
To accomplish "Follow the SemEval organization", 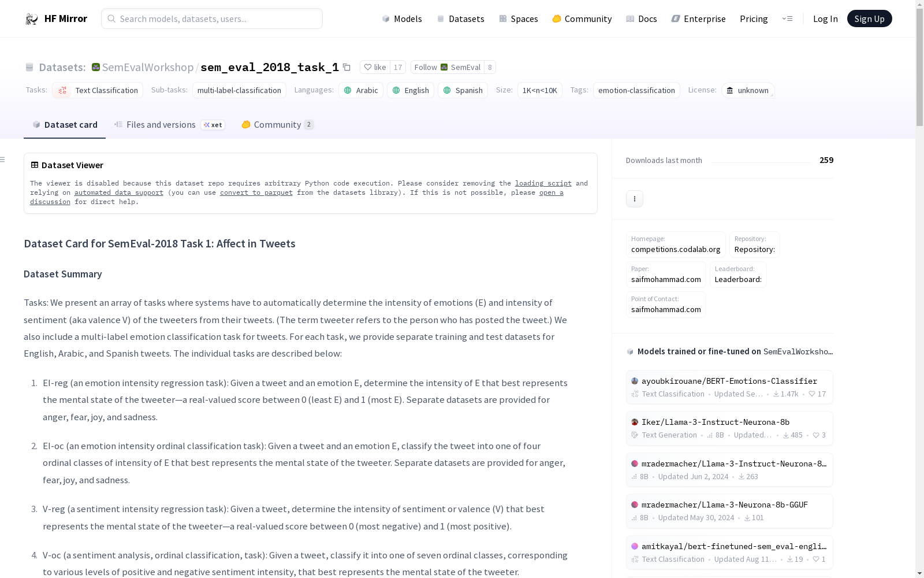I will pyautogui.click(x=448, y=67).
